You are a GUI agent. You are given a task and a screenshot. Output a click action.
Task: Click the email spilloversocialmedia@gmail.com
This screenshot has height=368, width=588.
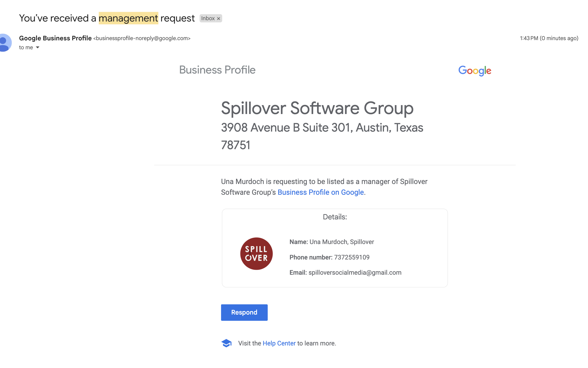[355, 273]
